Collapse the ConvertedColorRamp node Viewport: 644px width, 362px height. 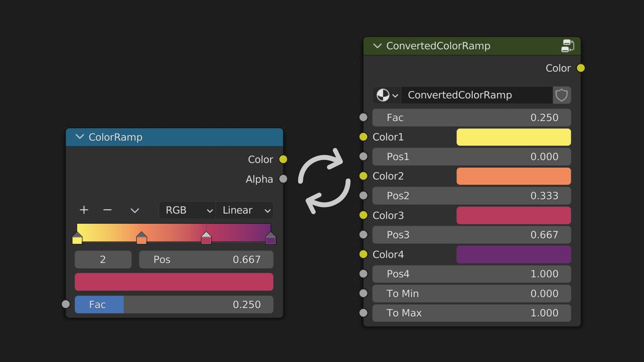[377, 46]
